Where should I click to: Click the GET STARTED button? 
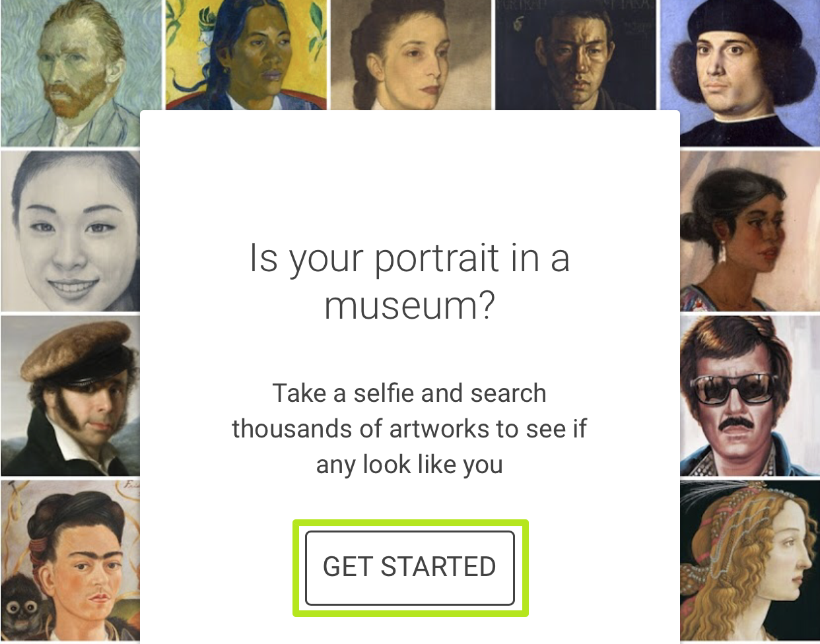[x=409, y=567]
